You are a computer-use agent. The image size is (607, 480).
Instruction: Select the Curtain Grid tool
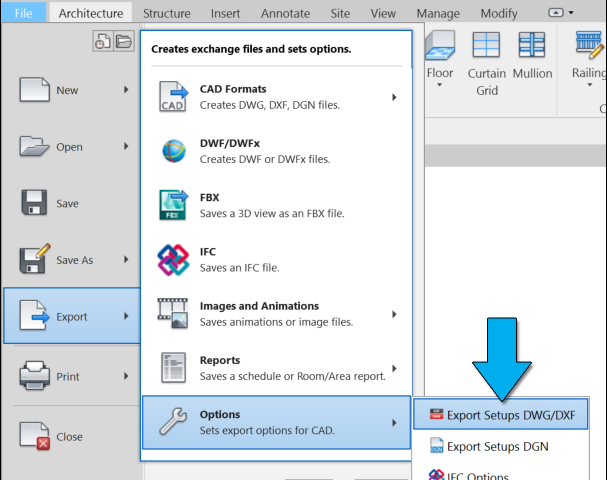(487, 64)
